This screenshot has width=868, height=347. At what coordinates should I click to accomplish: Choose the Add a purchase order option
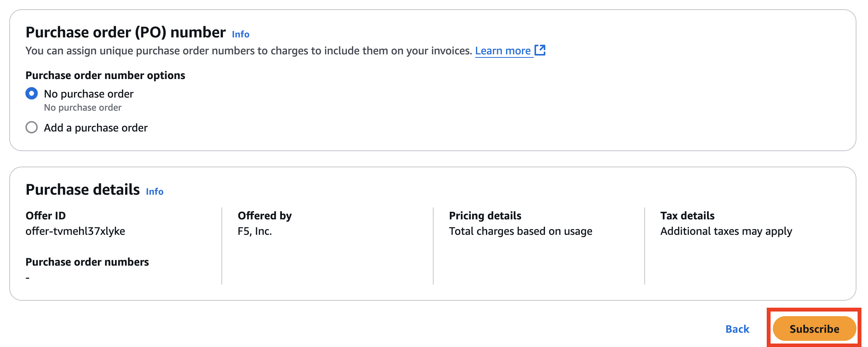(32, 128)
